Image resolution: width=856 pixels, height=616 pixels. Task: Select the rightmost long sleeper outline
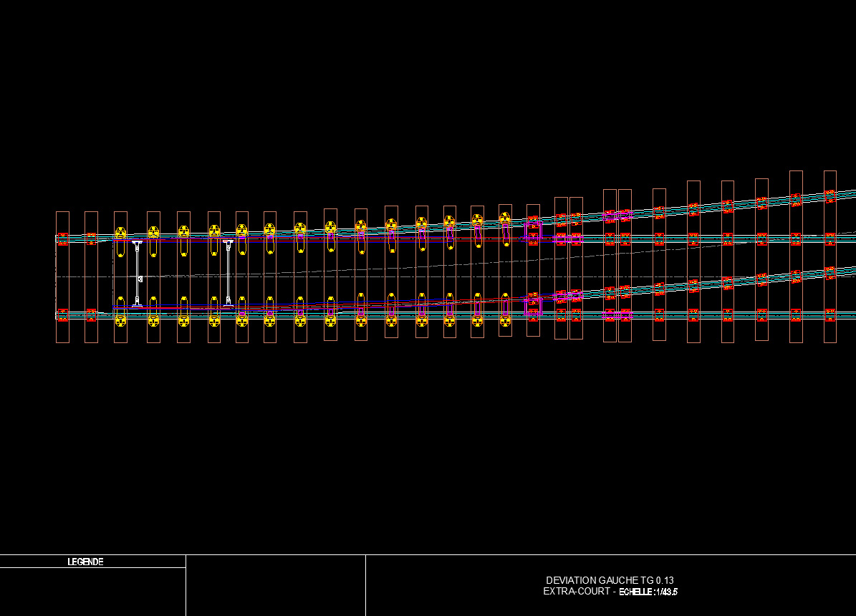pyautogui.click(x=829, y=256)
